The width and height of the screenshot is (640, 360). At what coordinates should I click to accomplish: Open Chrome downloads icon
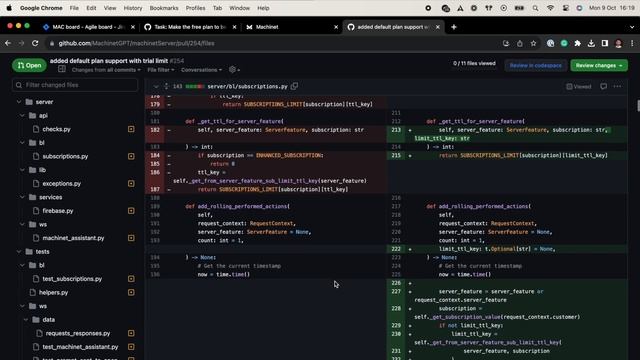coord(591,43)
